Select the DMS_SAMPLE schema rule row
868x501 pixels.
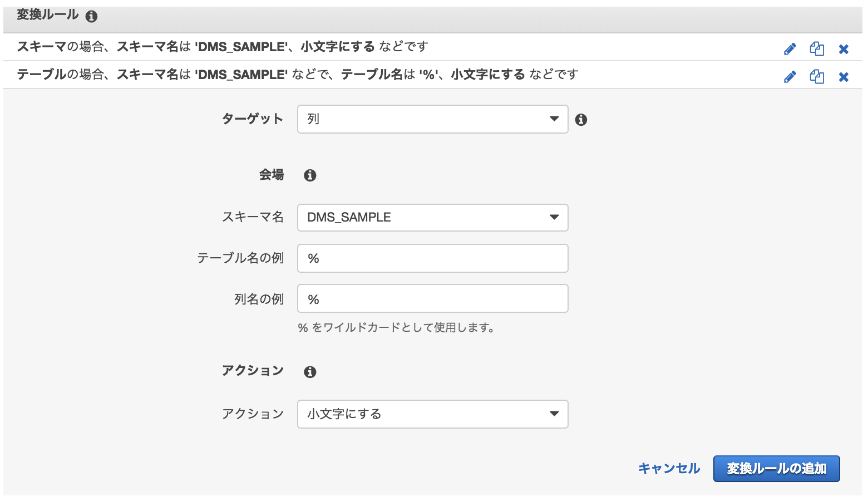223,47
